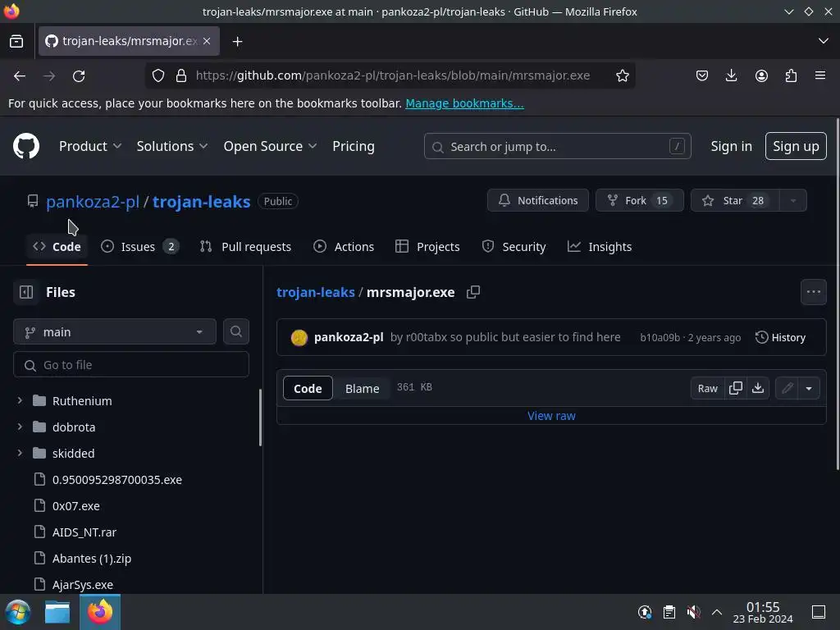This screenshot has height=630, width=840.
Task: Open the Firefox account icon
Action: 761,75
